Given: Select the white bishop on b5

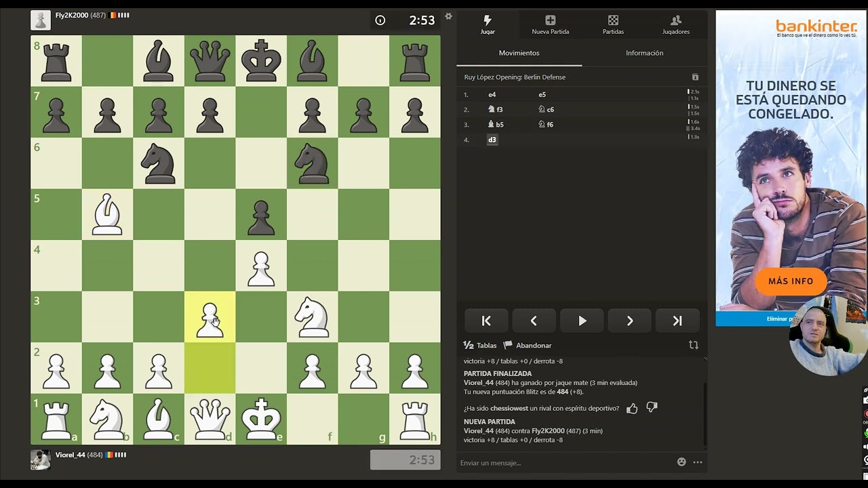Looking at the screenshot, I should (x=107, y=214).
